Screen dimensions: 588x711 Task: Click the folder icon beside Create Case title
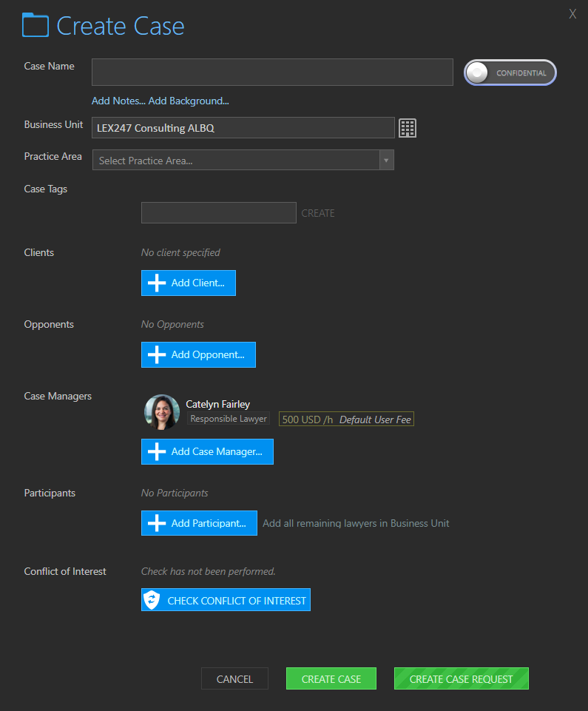35,24
